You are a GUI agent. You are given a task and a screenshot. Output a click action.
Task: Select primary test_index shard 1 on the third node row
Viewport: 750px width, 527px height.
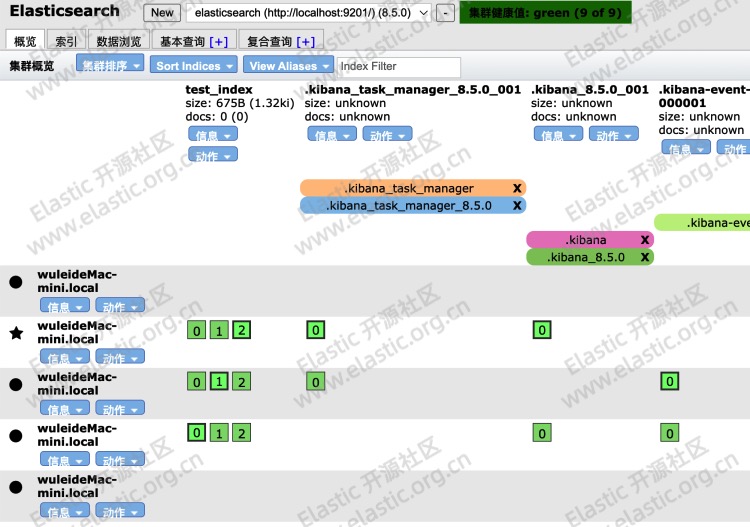coord(219,382)
